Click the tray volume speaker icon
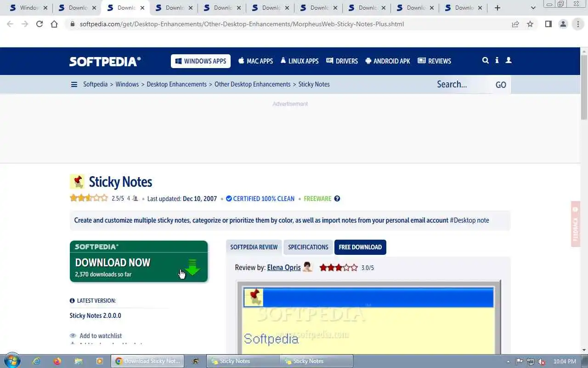 (542, 362)
